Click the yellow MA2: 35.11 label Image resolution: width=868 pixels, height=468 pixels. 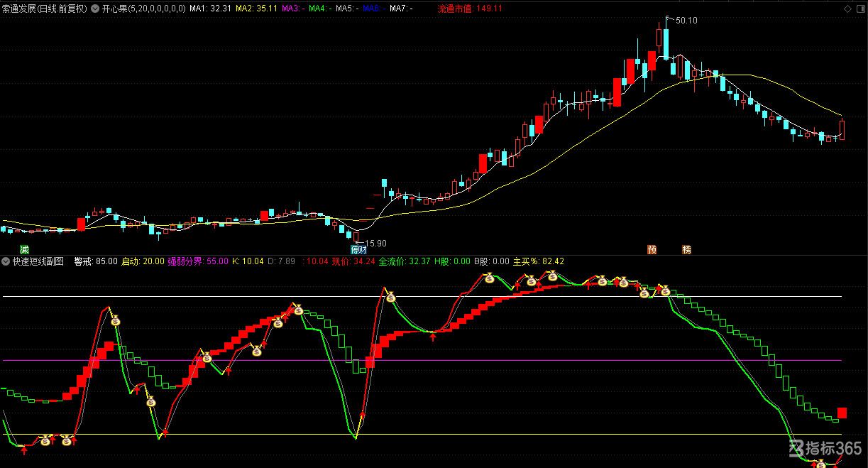[x=256, y=9]
